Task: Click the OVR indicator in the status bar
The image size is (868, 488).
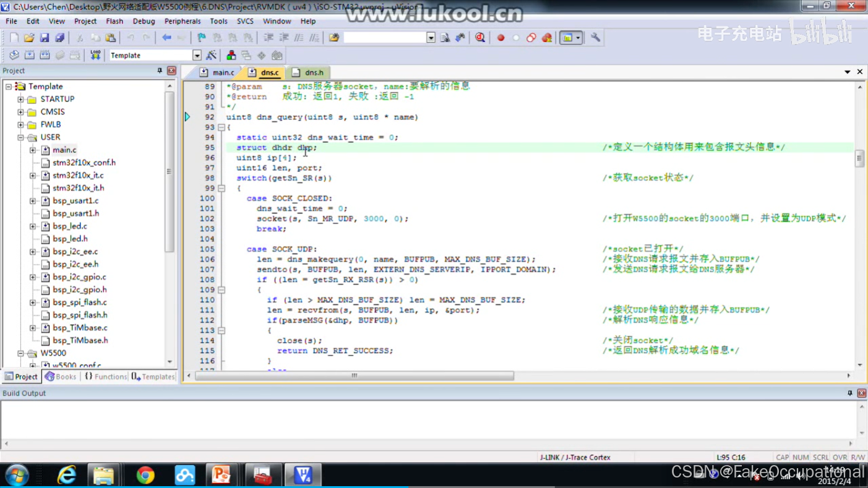Action: click(840, 458)
